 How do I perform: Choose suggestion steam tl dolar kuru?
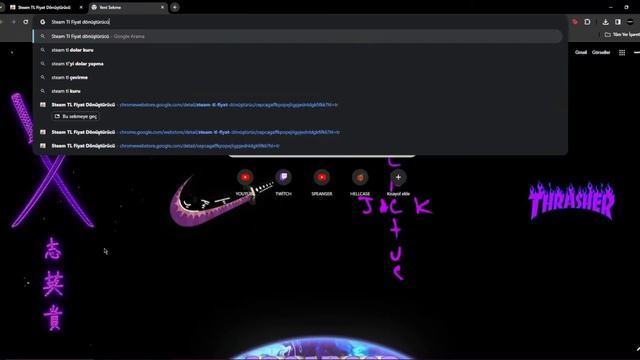point(298,50)
